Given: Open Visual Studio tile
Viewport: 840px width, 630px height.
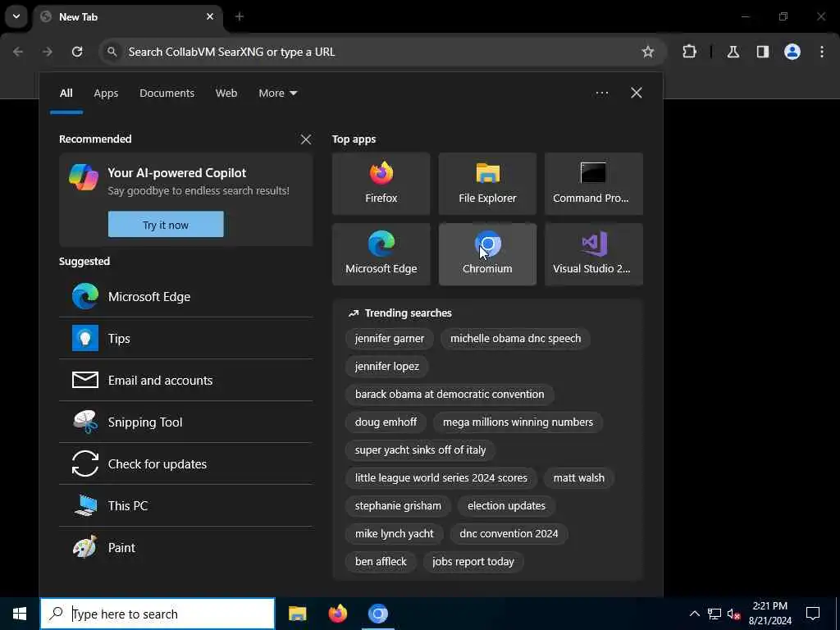Looking at the screenshot, I should coord(594,254).
